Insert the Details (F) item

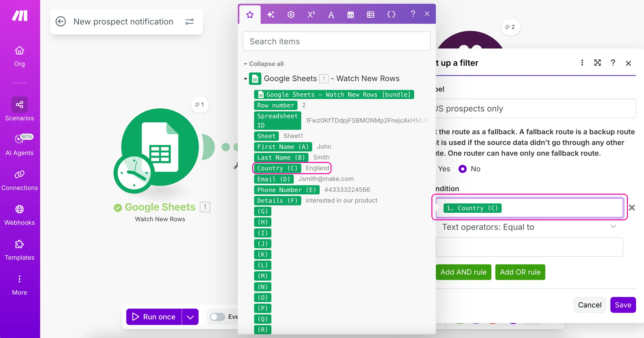coord(277,201)
